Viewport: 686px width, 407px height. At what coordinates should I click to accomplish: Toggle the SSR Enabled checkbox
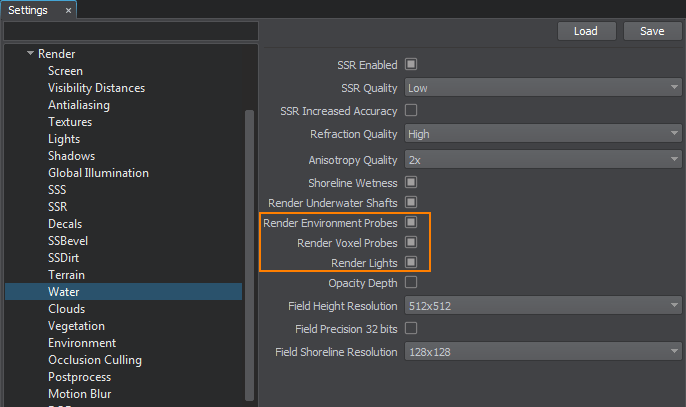[410, 65]
